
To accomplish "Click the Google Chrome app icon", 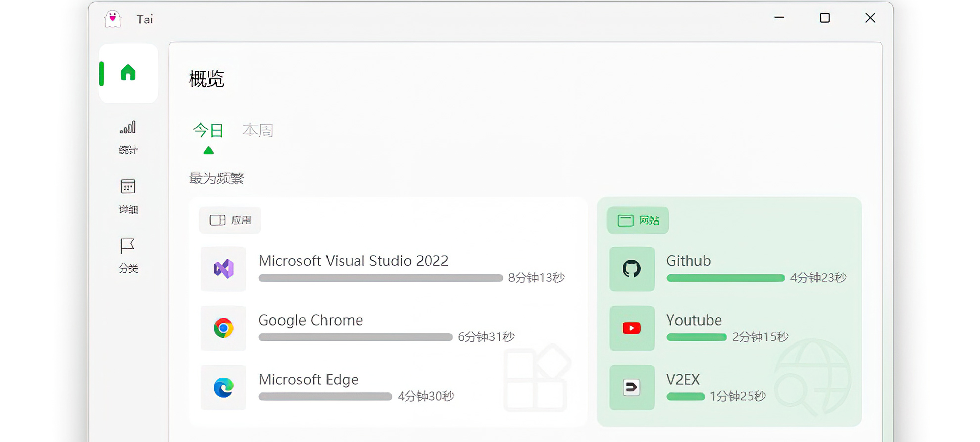I will click(223, 328).
